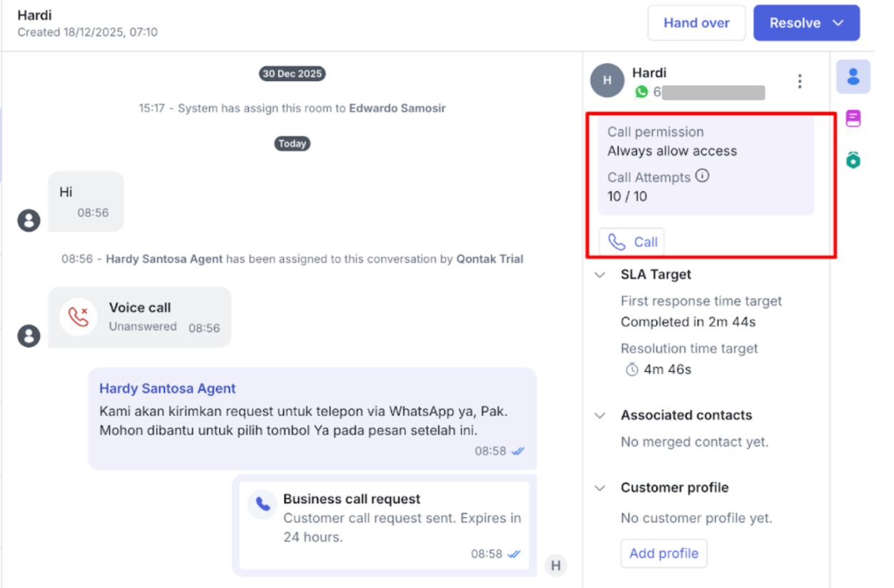
Task: Open the three-dot menu beside Hardi
Action: 800,81
